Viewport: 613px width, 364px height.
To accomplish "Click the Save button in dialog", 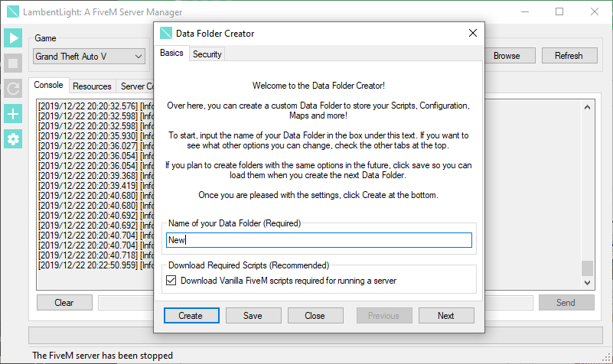I will point(253,316).
